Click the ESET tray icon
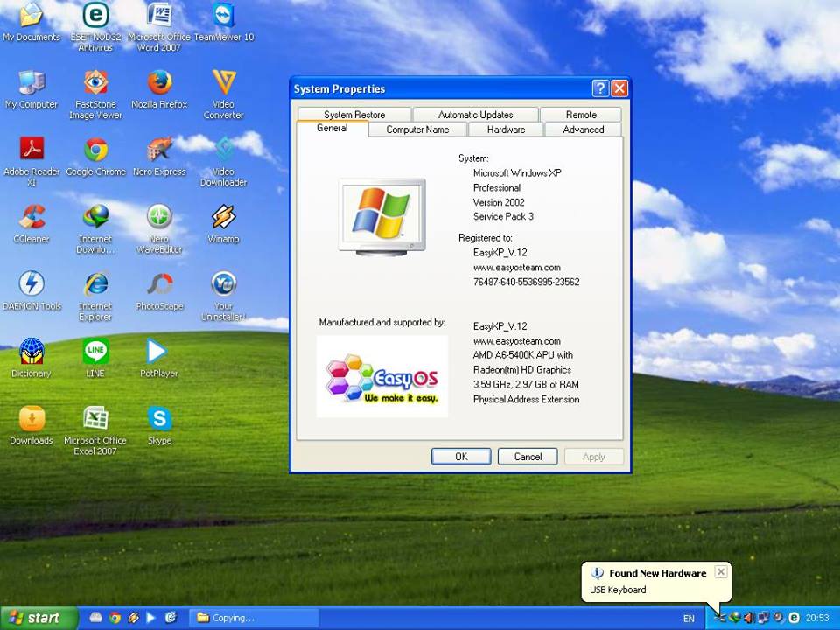The image size is (840, 630). [794, 618]
